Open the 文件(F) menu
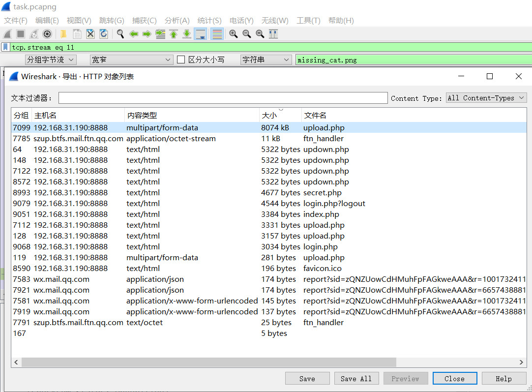This screenshot has width=532, height=392. (x=16, y=20)
